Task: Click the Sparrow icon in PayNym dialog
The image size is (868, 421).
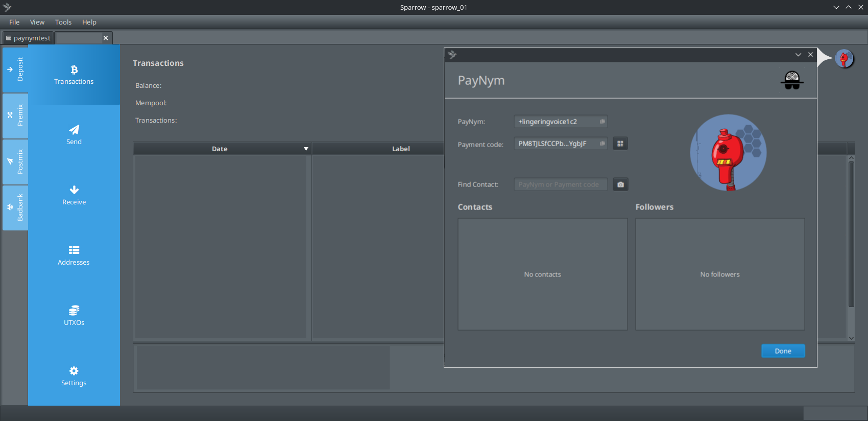Action: pos(452,55)
